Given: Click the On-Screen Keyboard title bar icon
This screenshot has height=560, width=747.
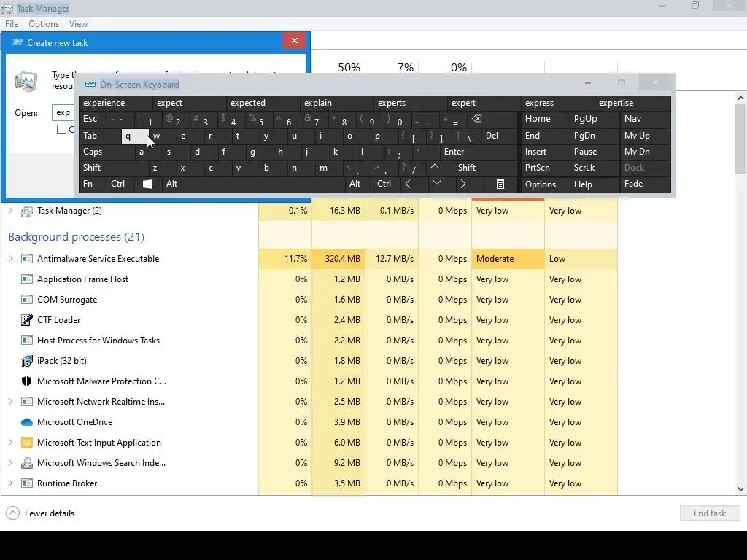Looking at the screenshot, I should pos(90,85).
